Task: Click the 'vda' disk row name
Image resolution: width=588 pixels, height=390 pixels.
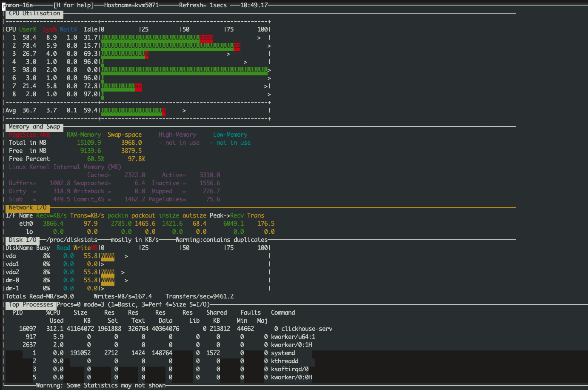Action: click(11, 256)
